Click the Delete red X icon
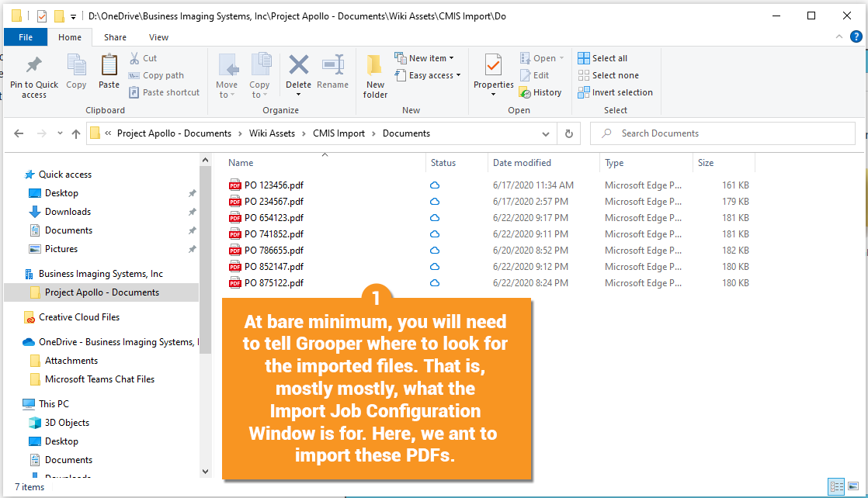The width and height of the screenshot is (868, 498). (x=298, y=66)
